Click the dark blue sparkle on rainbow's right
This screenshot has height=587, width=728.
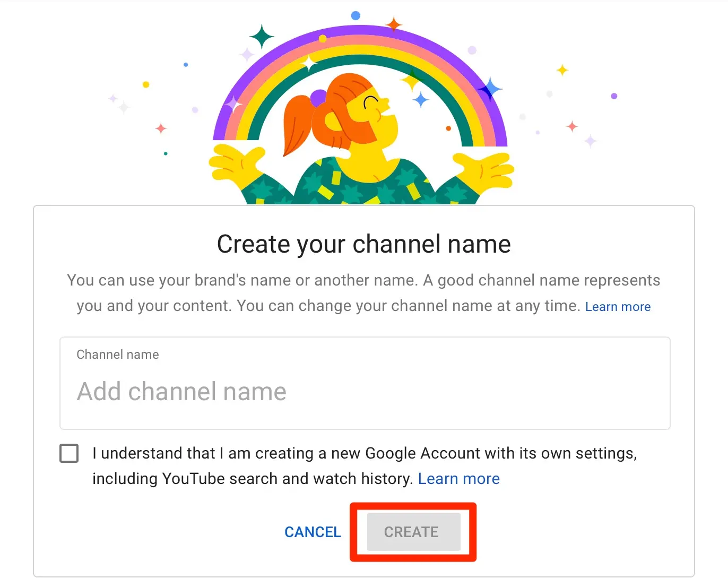click(490, 89)
